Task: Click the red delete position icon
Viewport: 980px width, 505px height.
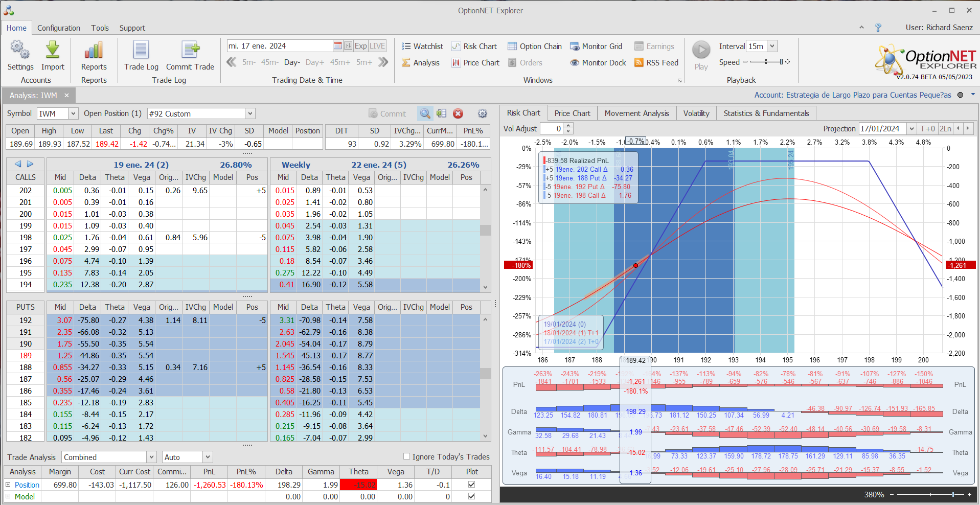Action: coord(458,113)
